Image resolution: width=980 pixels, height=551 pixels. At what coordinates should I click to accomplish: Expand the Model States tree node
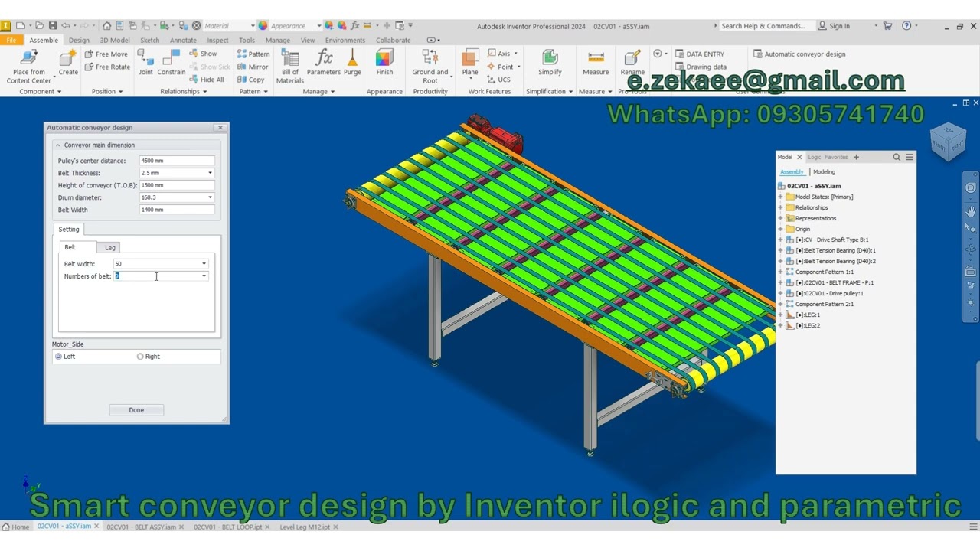[780, 197]
